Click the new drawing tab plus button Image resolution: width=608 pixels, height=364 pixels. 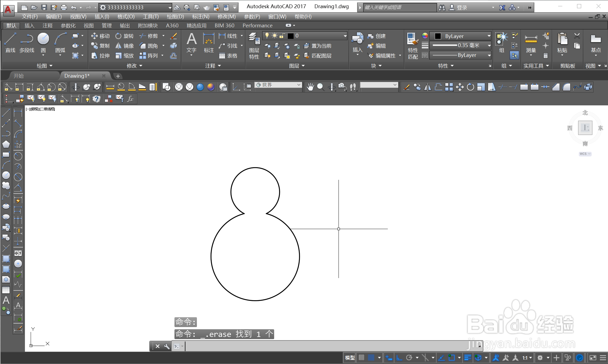tap(118, 76)
